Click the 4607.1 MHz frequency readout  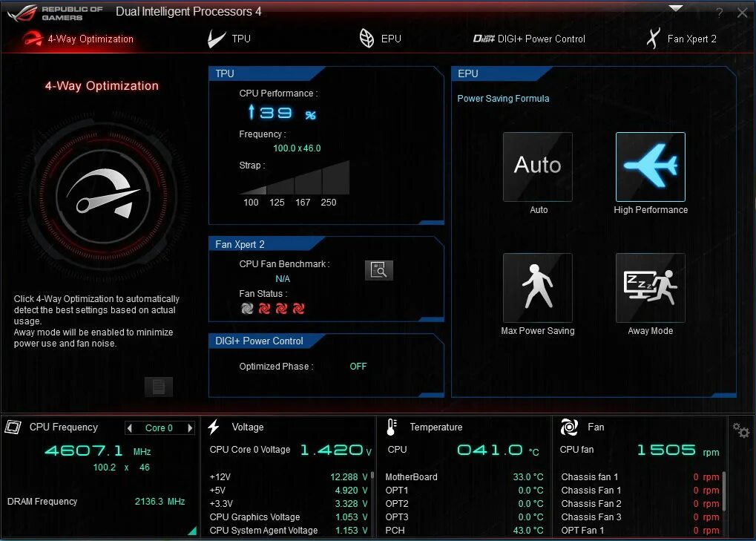tap(98, 451)
